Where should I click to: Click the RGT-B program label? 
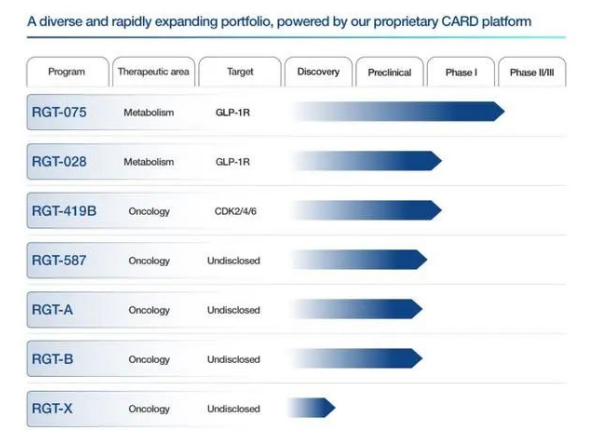tap(53, 359)
